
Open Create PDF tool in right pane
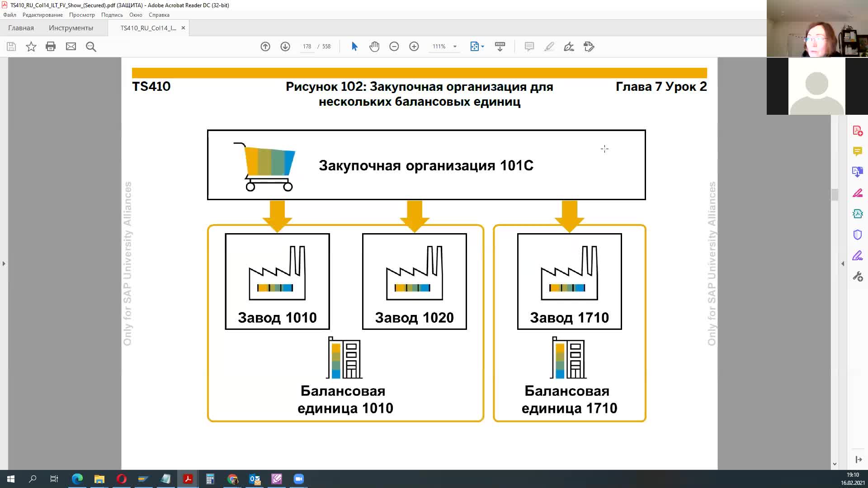click(858, 131)
